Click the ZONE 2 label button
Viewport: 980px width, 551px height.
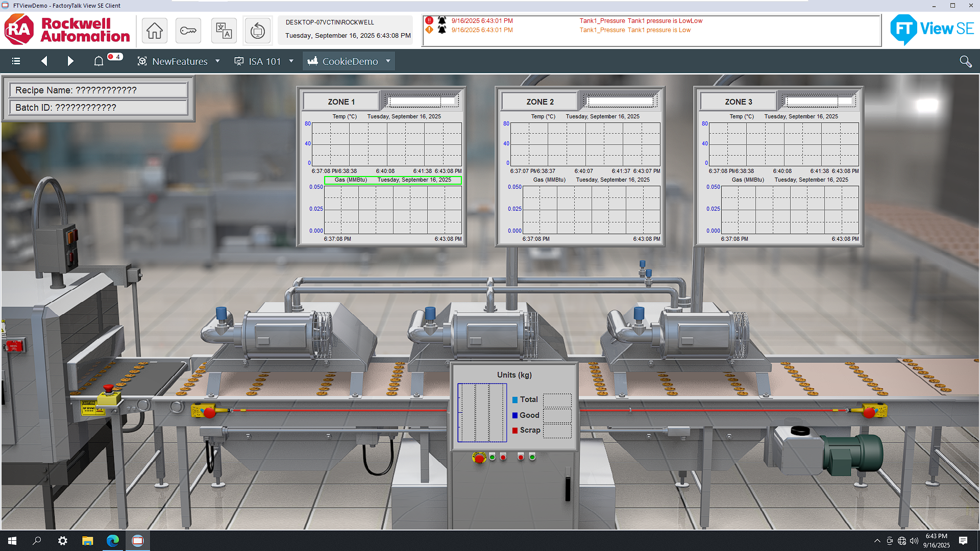pyautogui.click(x=540, y=102)
